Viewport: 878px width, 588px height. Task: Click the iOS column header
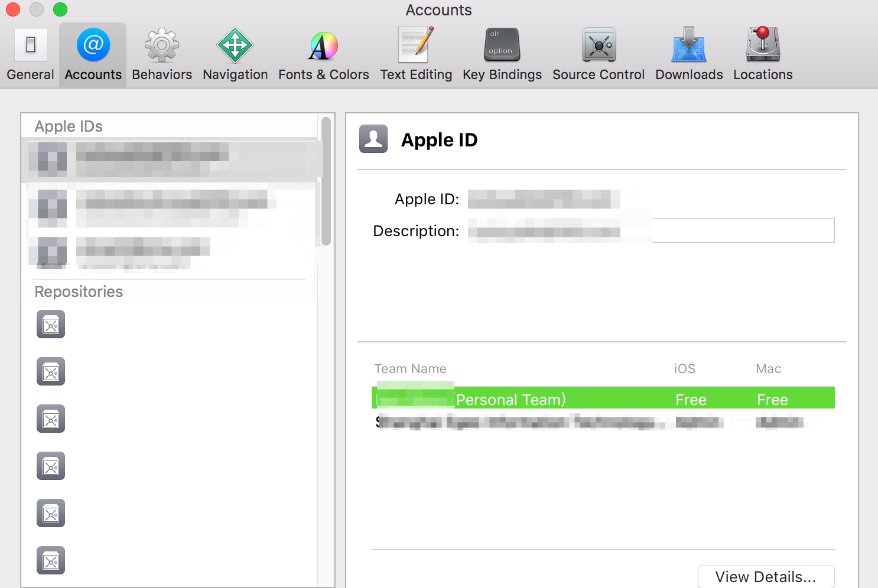click(x=685, y=369)
